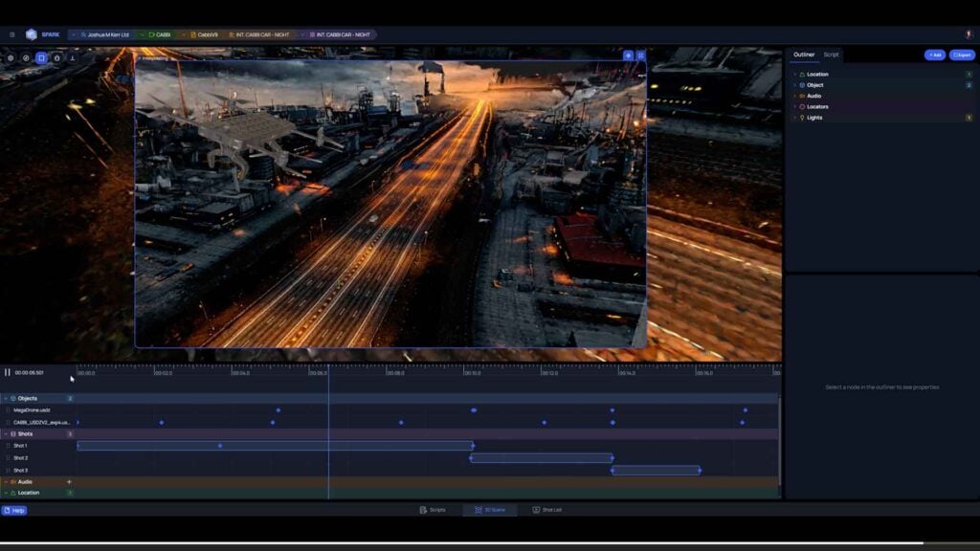
Task: Click the 00:10.0 mark on time ruler
Action: coord(473,373)
